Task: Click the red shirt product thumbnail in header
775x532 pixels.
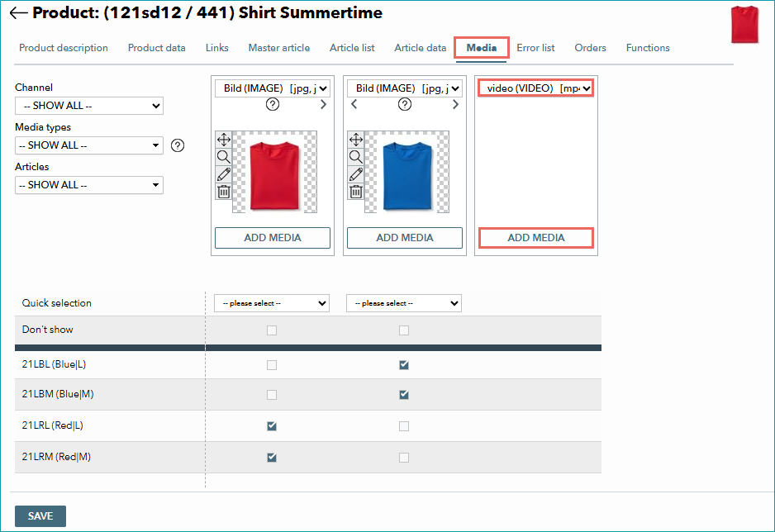Action: [x=744, y=24]
